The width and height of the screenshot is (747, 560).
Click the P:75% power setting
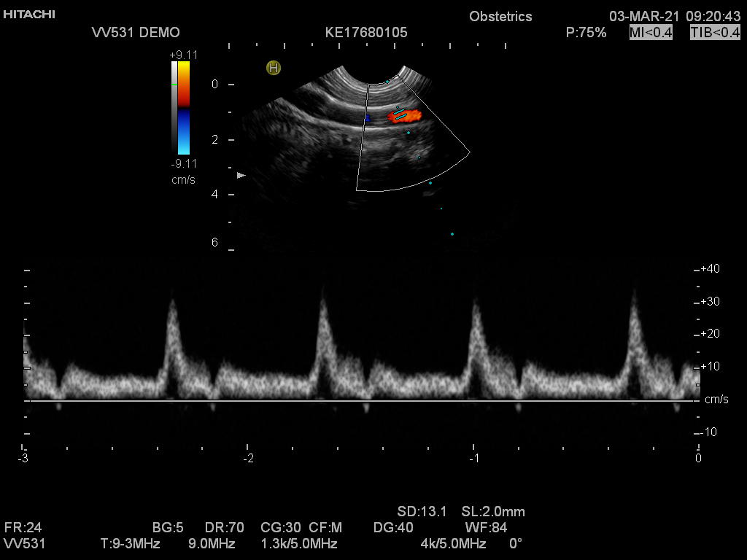pos(586,32)
